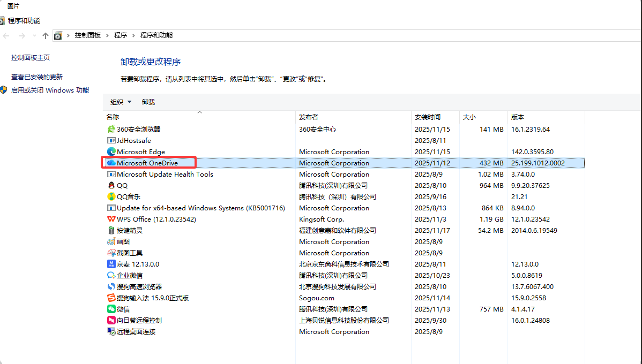The height and width of the screenshot is (364, 642).
Task: Click the 程序 breadcrumb segment
Action: point(121,35)
